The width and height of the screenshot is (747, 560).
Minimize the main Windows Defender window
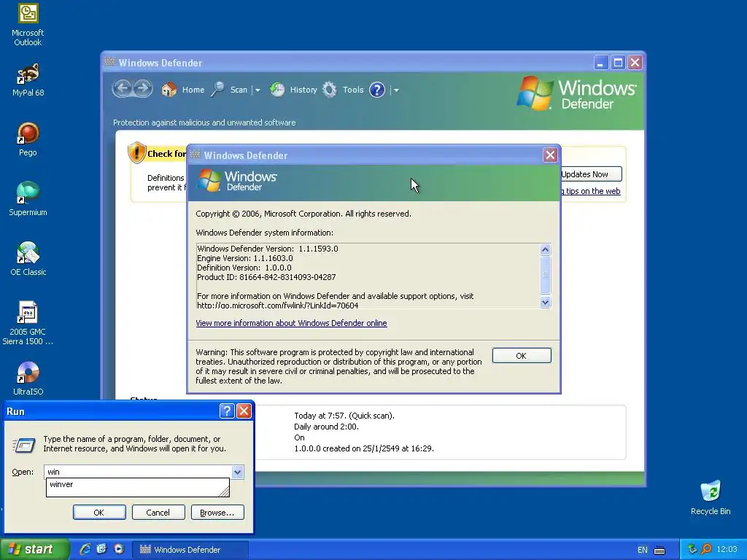click(x=601, y=63)
